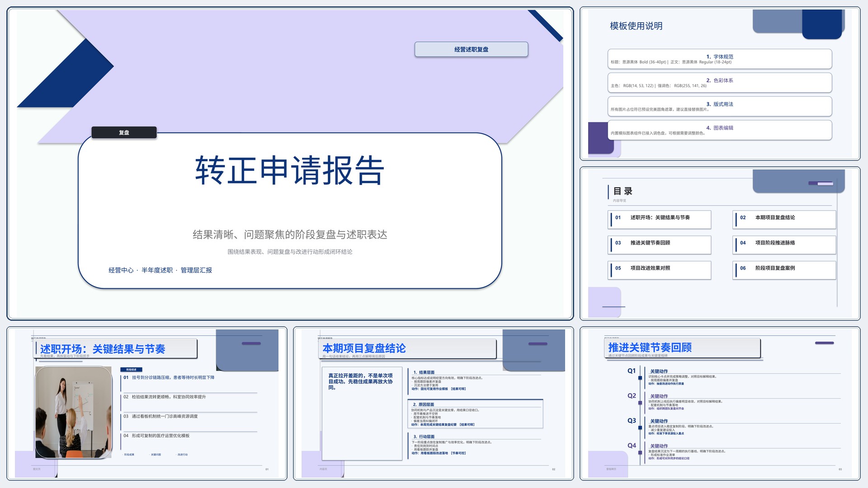Select the 2. 色彩体系 card
Screen dimensions: 868x488
tap(720, 83)
